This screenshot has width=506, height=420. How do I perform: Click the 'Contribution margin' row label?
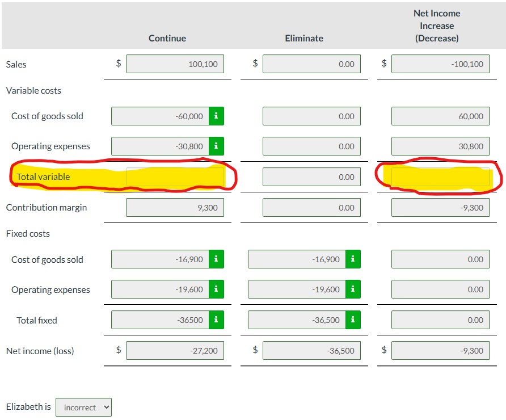pyautogui.click(x=47, y=207)
